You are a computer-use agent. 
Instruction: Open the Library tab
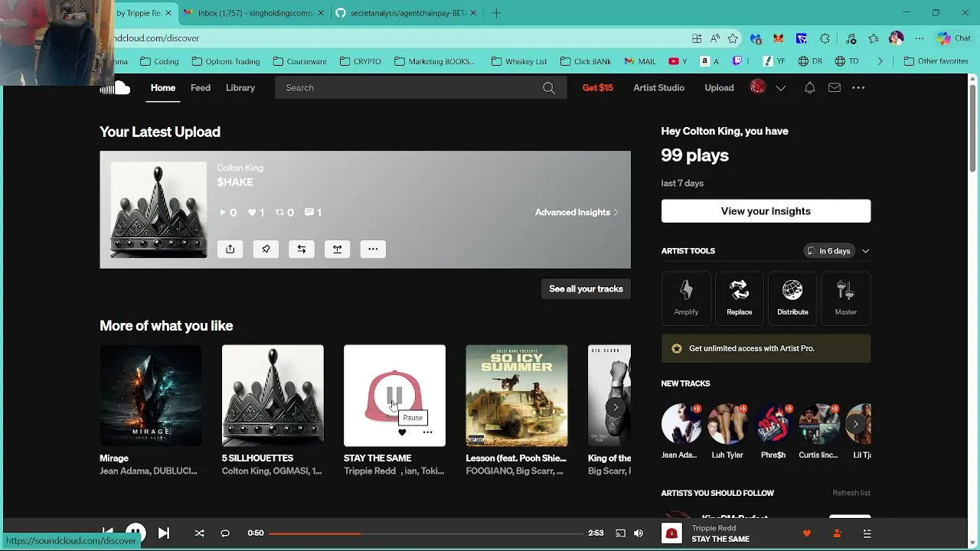240,88
